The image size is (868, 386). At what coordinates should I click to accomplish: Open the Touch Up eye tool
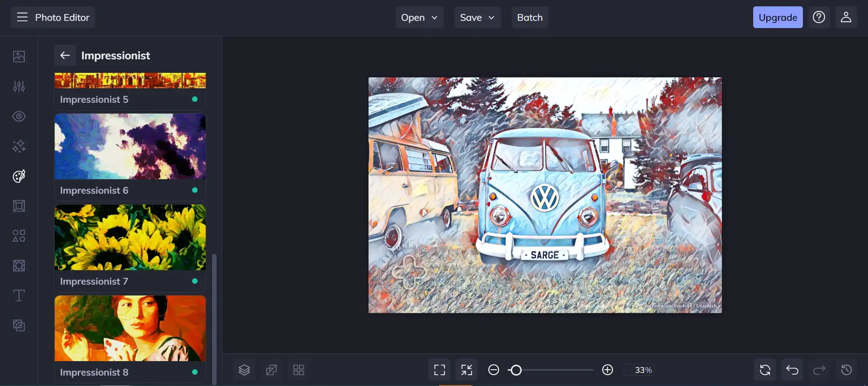[19, 116]
